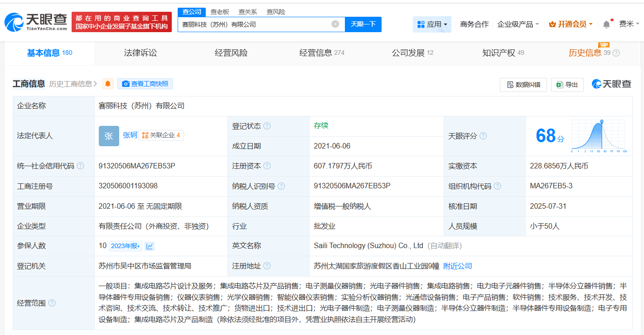Click the notification bell in the top bar

pyautogui.click(x=606, y=24)
